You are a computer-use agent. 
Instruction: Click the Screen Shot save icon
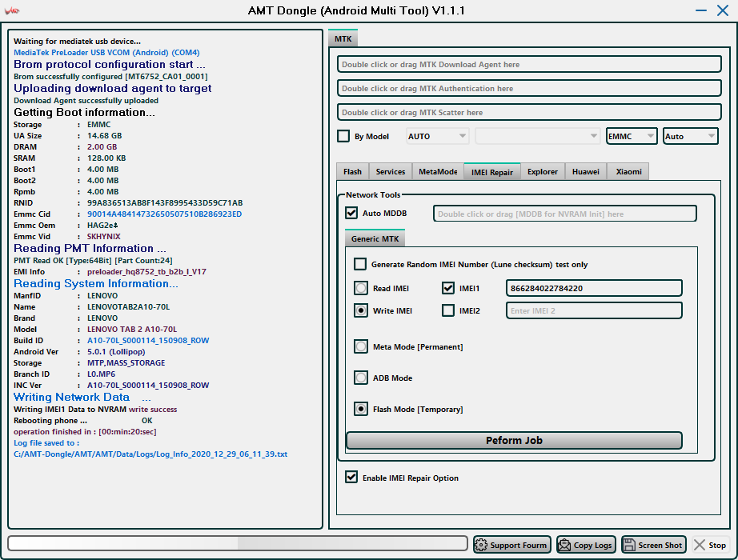pos(629,545)
